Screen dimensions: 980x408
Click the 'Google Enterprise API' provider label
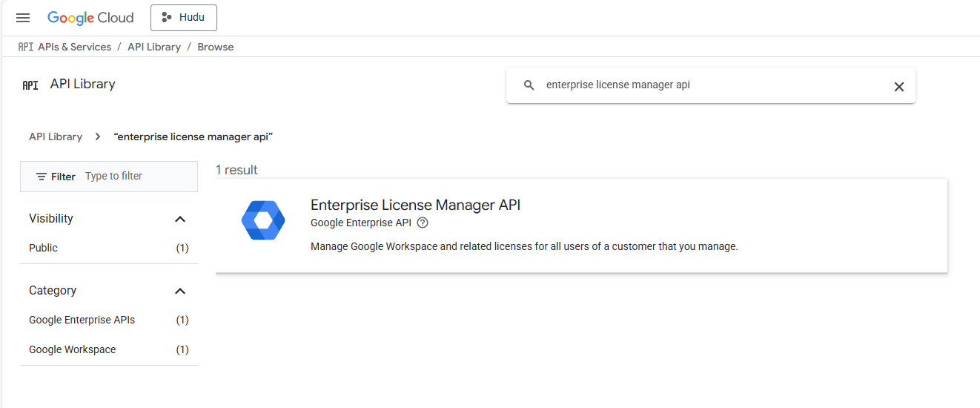pyautogui.click(x=361, y=223)
